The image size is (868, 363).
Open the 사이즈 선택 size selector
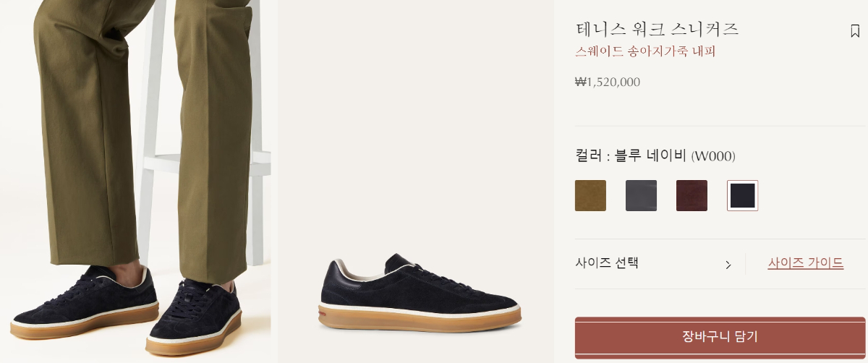(x=655, y=263)
